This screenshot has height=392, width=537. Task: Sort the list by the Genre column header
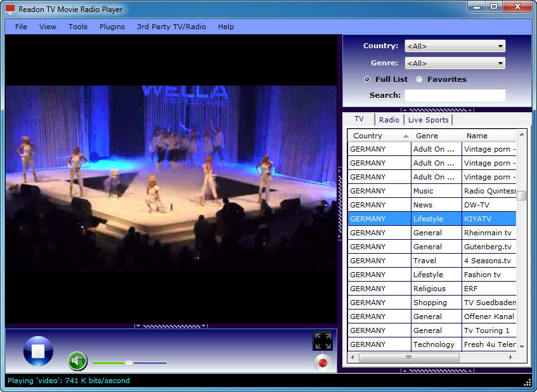(x=436, y=136)
